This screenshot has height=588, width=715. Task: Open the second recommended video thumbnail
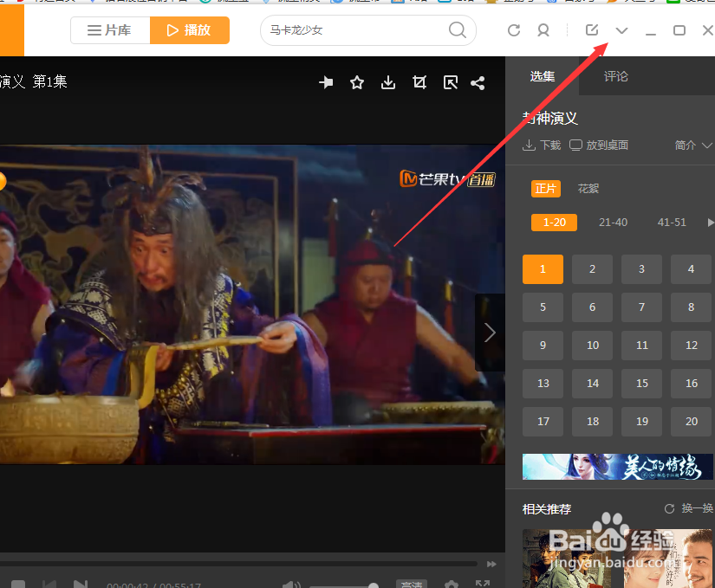click(667, 559)
